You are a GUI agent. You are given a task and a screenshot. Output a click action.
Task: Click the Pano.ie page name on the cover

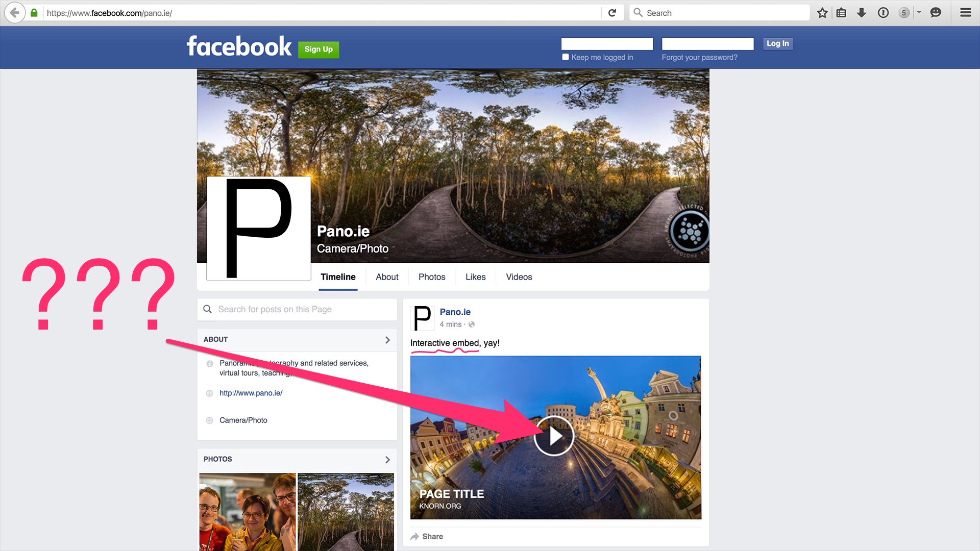[x=343, y=232]
